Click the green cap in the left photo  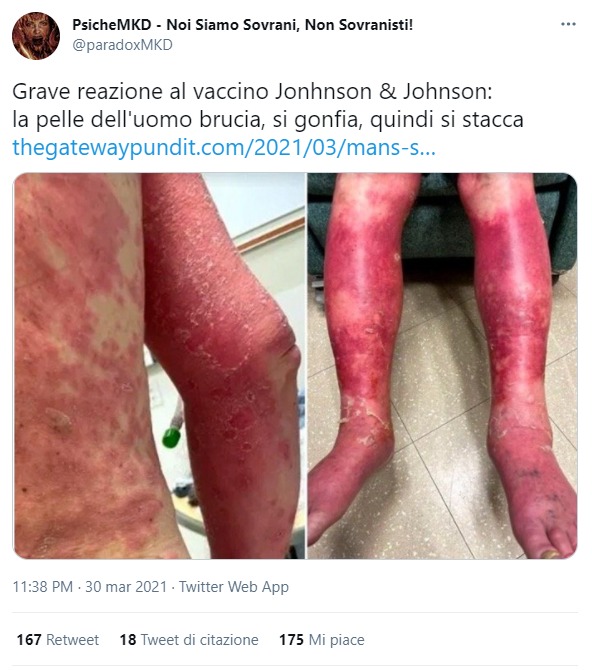pos(172,437)
